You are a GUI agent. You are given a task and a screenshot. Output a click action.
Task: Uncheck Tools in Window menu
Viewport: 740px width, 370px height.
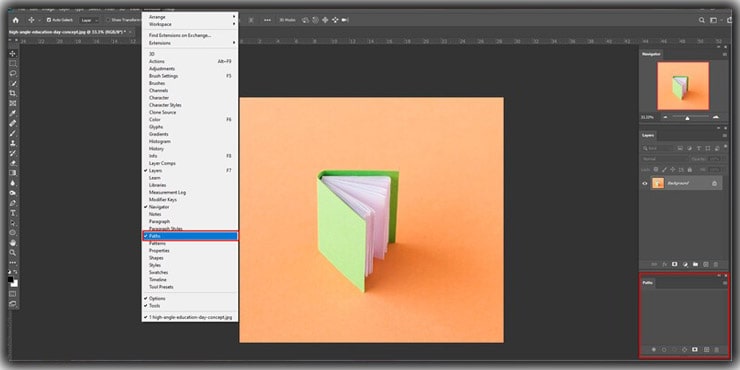tap(190, 306)
